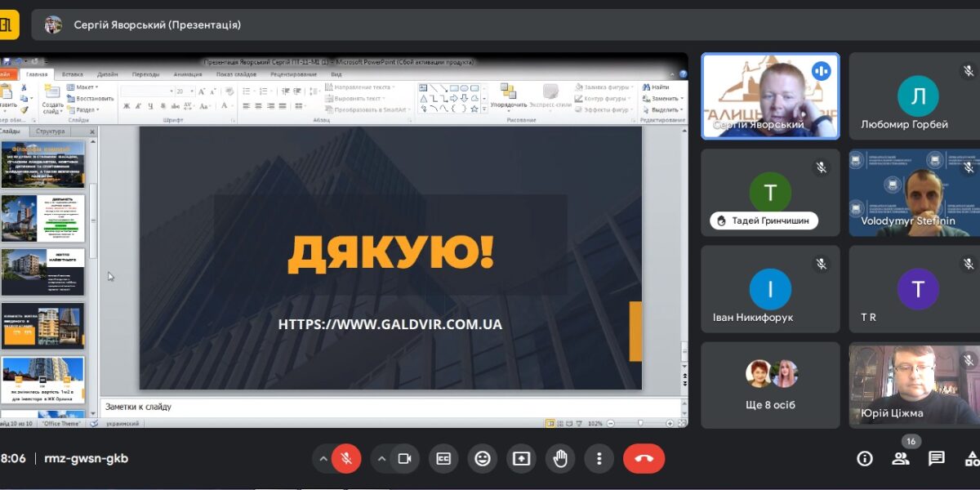Open more options three-dot menu
The width and height of the screenshot is (980, 490).
pyautogui.click(x=599, y=459)
